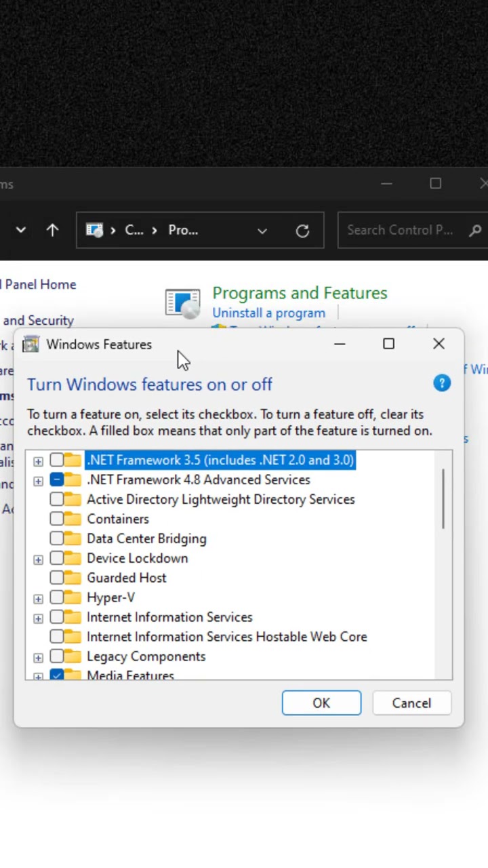Viewport: 488px width, 868px height.
Task: Expand the Internet Information Services node
Action: pyautogui.click(x=38, y=618)
